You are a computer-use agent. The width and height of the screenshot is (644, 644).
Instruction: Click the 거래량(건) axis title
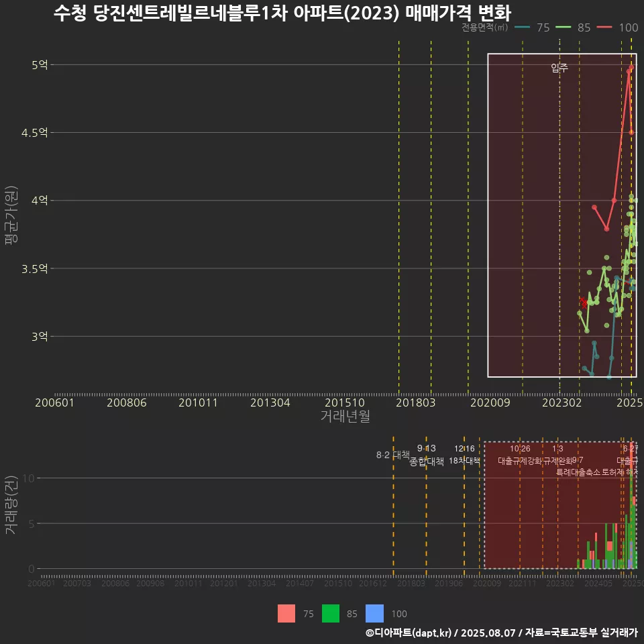click(x=11, y=504)
